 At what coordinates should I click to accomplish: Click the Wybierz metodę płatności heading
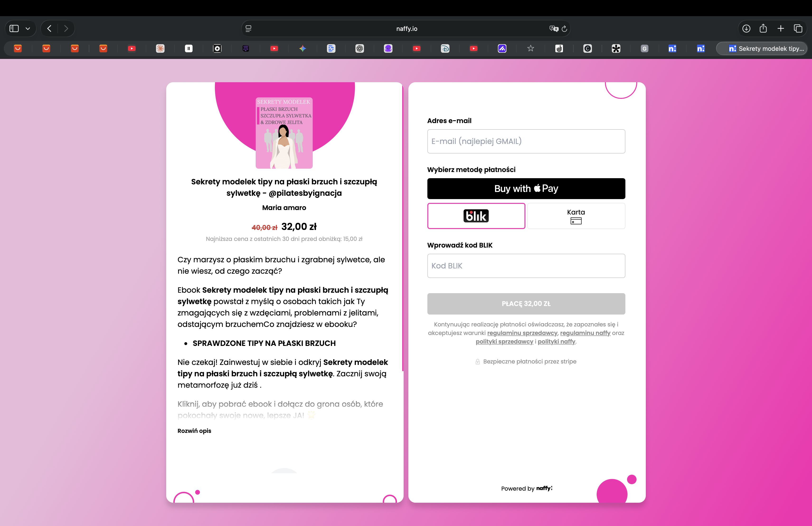[x=471, y=170]
